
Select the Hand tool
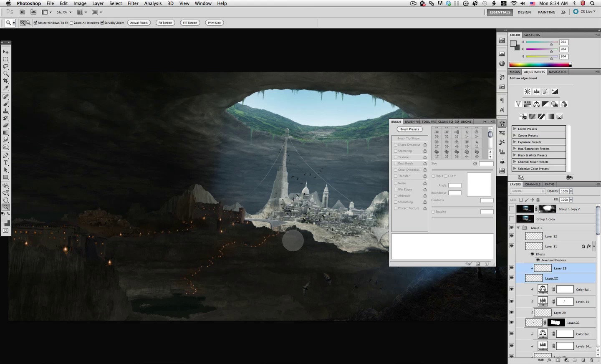tap(6, 200)
